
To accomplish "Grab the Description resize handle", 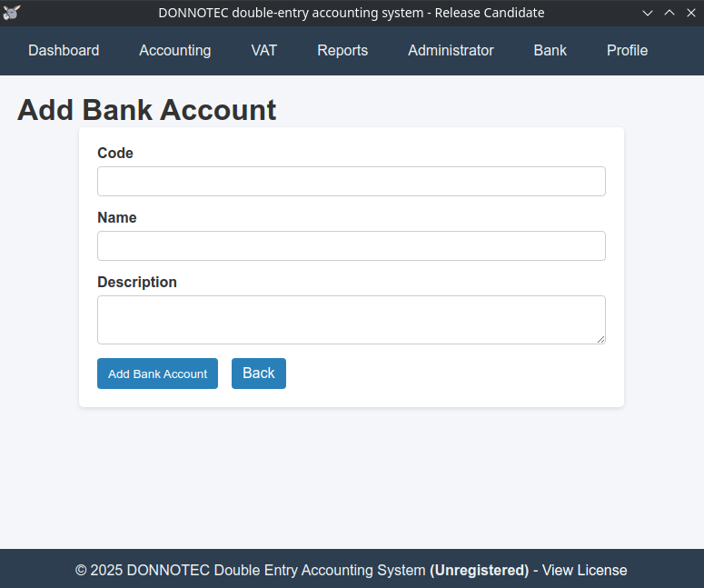I will (600, 340).
